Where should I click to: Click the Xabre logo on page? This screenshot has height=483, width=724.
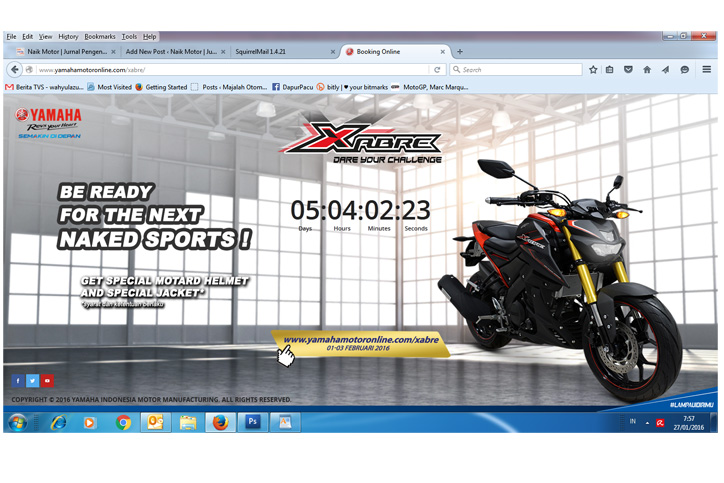click(361, 141)
